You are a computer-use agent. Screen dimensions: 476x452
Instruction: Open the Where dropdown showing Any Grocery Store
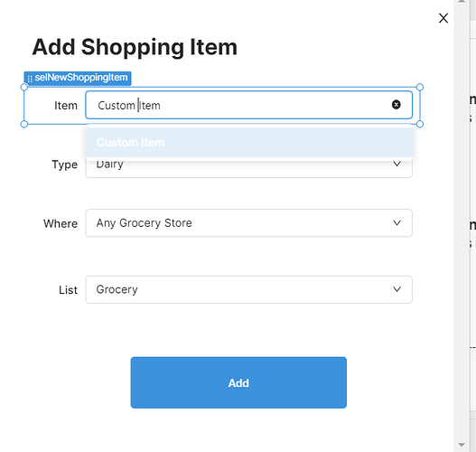(249, 223)
